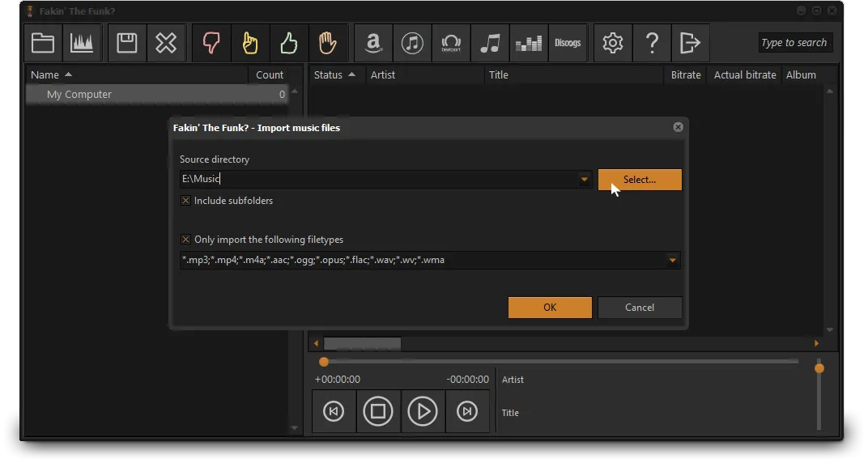Sort by the Name column header

[x=137, y=74]
